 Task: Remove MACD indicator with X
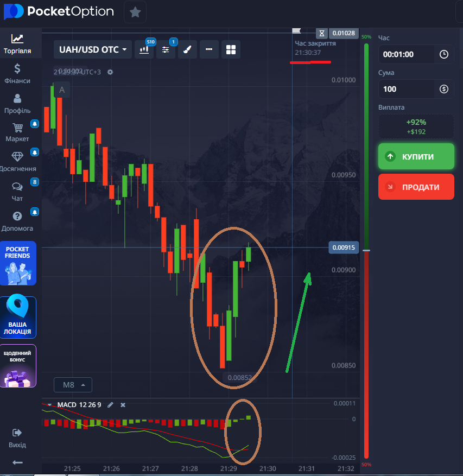point(123,405)
